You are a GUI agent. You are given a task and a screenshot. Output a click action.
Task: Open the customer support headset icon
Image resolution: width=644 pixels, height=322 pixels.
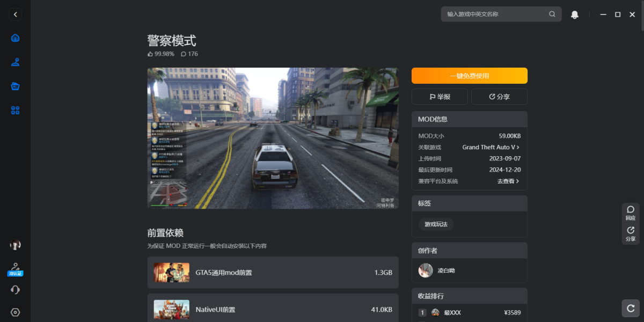coord(15,290)
